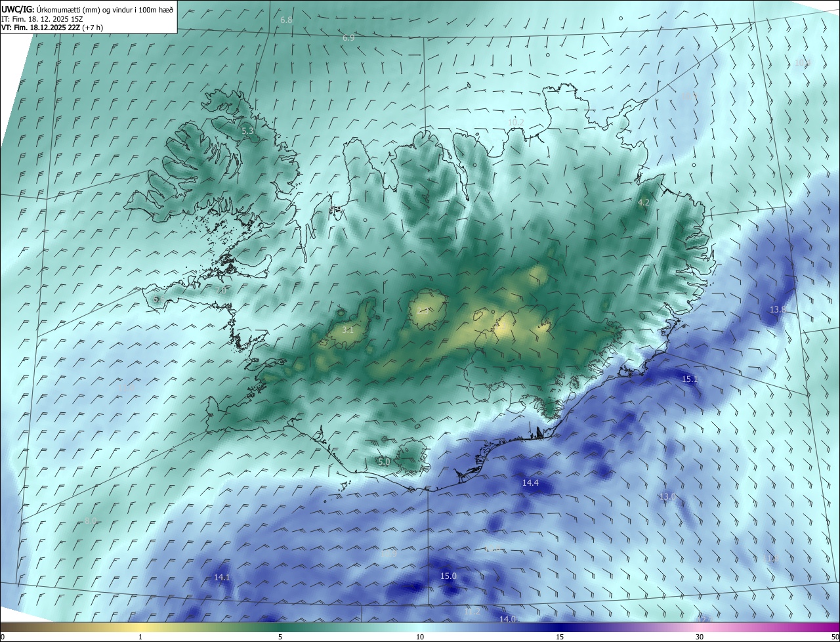Click the color scale tick labeled 10

(x=420, y=637)
